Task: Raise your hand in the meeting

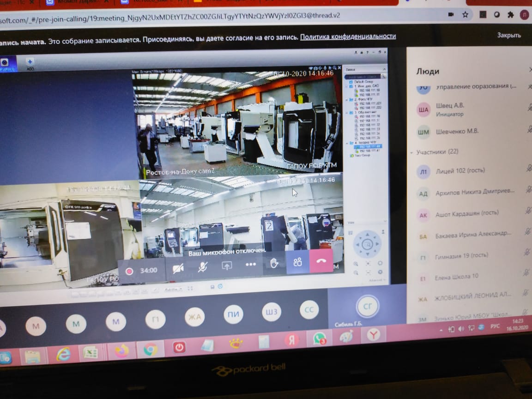Action: point(274,263)
